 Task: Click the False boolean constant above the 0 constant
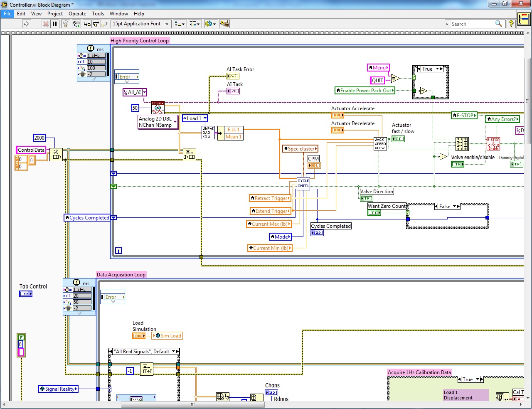pos(21,337)
